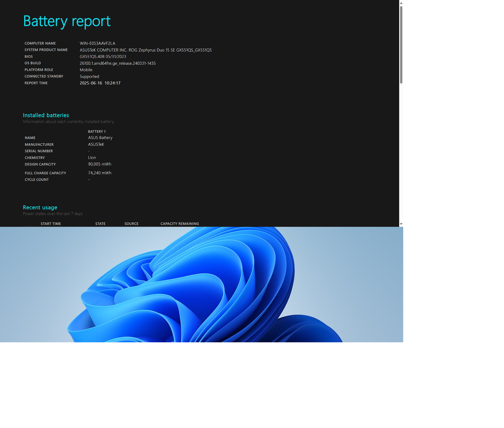Click the SOURCE column header
Screen dimensions: 504x428
coord(131,224)
